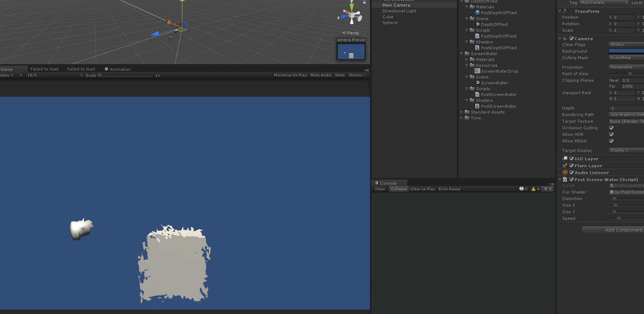Click the DepthOfFiled Unity scene icon
Screen dimensions: 644x314
[477, 24]
